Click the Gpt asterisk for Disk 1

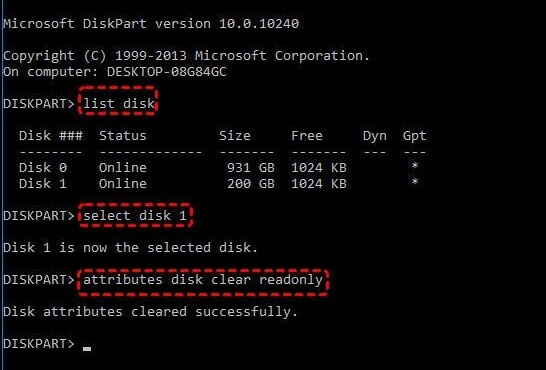[x=414, y=182]
